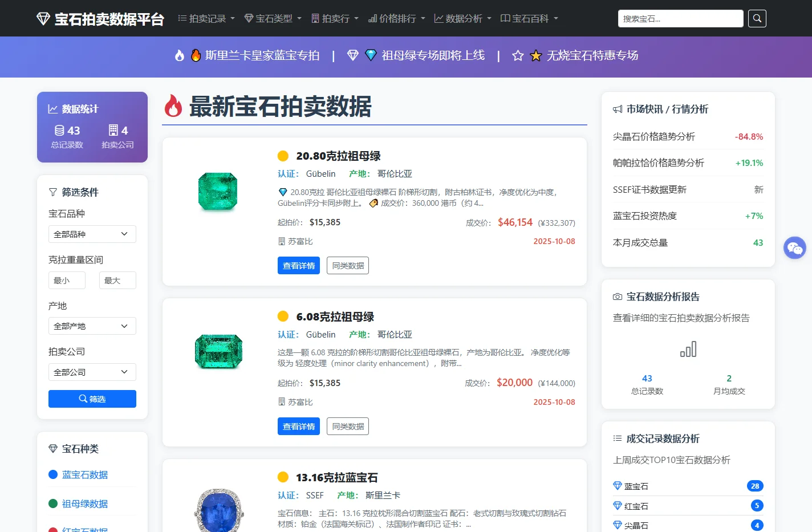Expand the 价格排行 nav menu
Image resolution: width=812 pixels, height=532 pixels.
click(x=396, y=19)
